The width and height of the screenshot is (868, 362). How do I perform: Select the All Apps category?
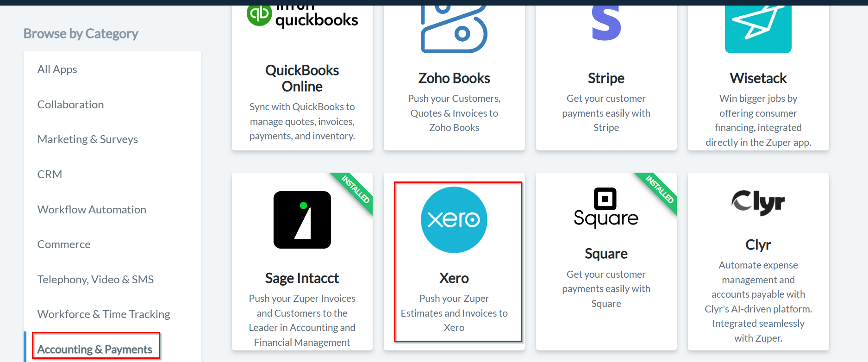(57, 69)
